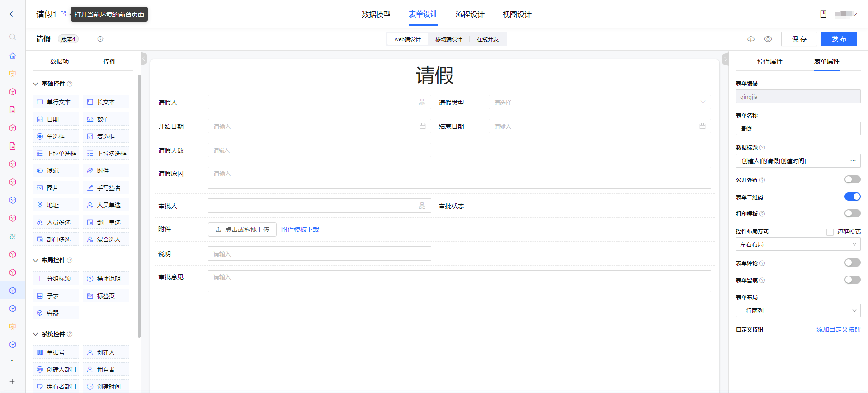
Task: Click the 请假原因 text area
Action: 459,178
